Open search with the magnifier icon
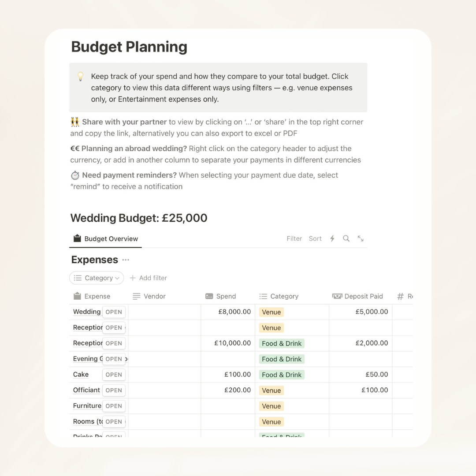Image resolution: width=476 pixels, height=476 pixels. (x=346, y=238)
